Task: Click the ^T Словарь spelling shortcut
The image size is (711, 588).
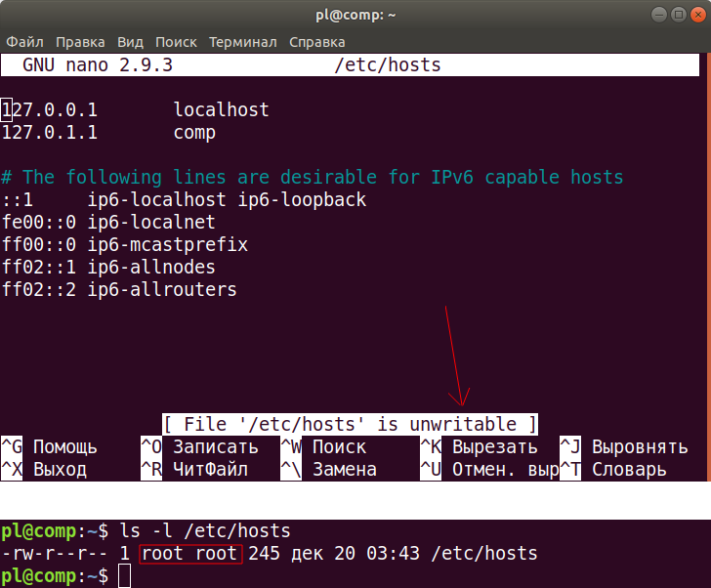Action: 613,470
